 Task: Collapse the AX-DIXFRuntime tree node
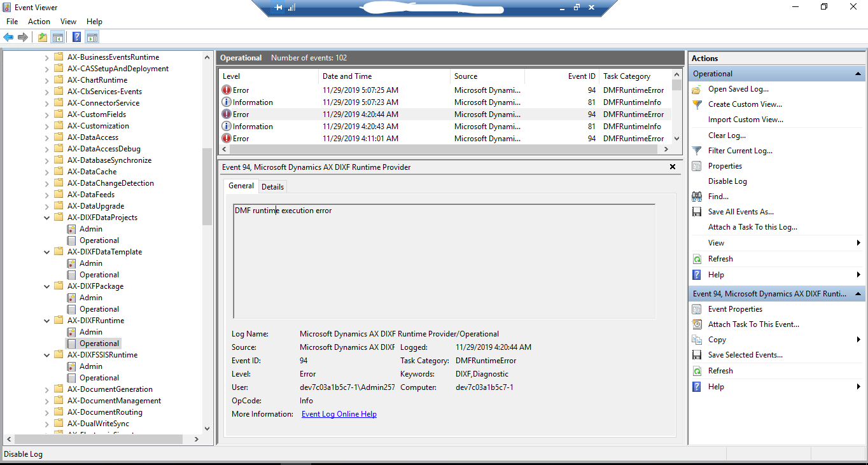(46, 321)
